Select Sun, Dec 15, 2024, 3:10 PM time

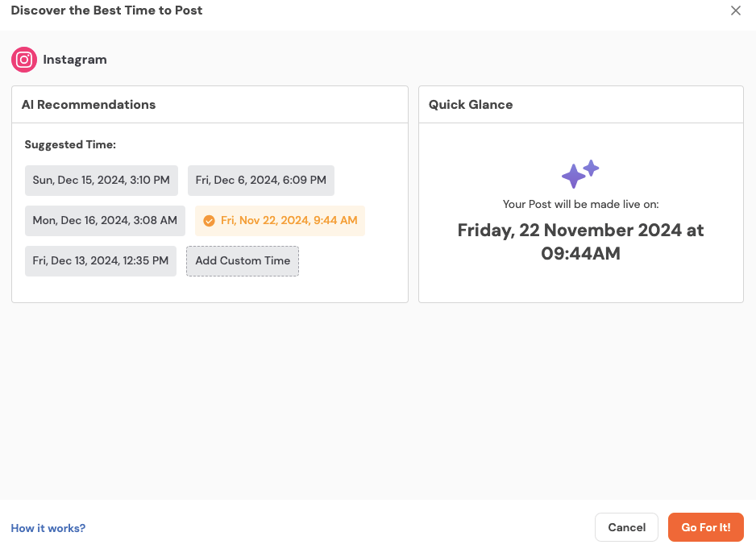pyautogui.click(x=102, y=181)
